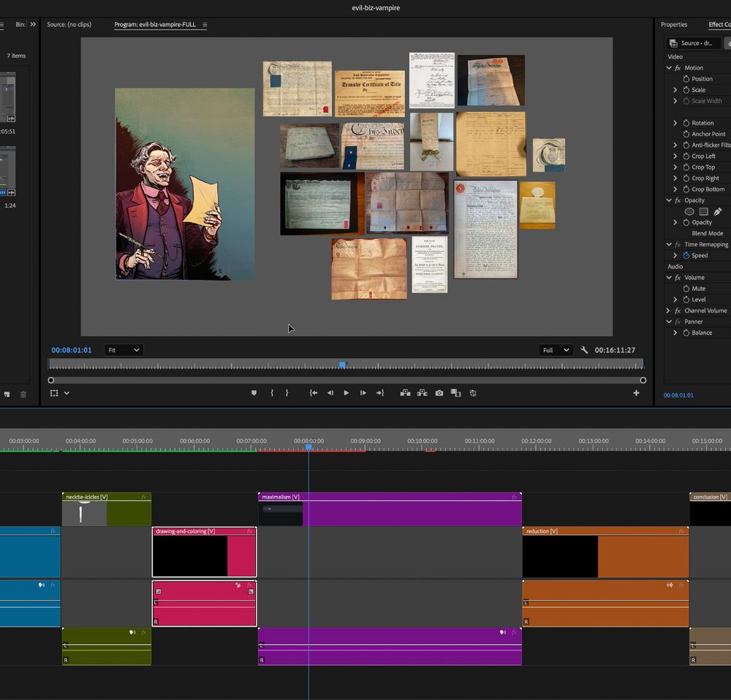The height and width of the screenshot is (700, 731).
Task: Select the Bin tab
Action: pyautogui.click(x=20, y=24)
